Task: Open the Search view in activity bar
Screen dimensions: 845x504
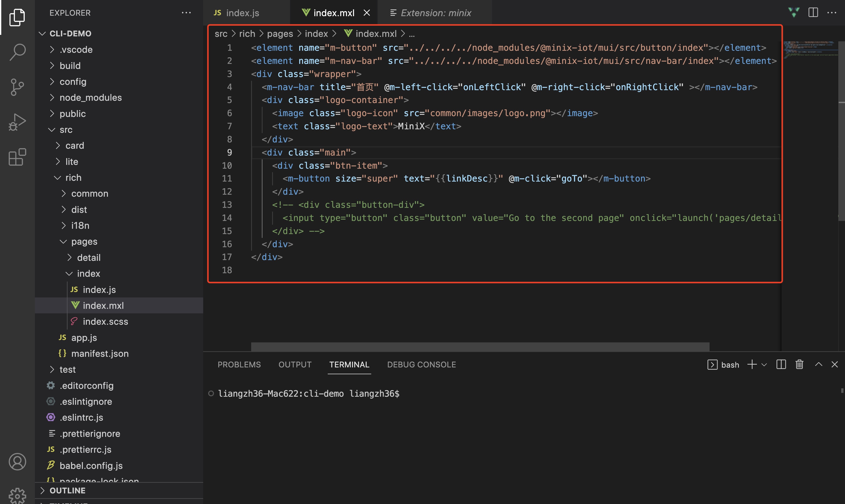Action: coord(17,52)
